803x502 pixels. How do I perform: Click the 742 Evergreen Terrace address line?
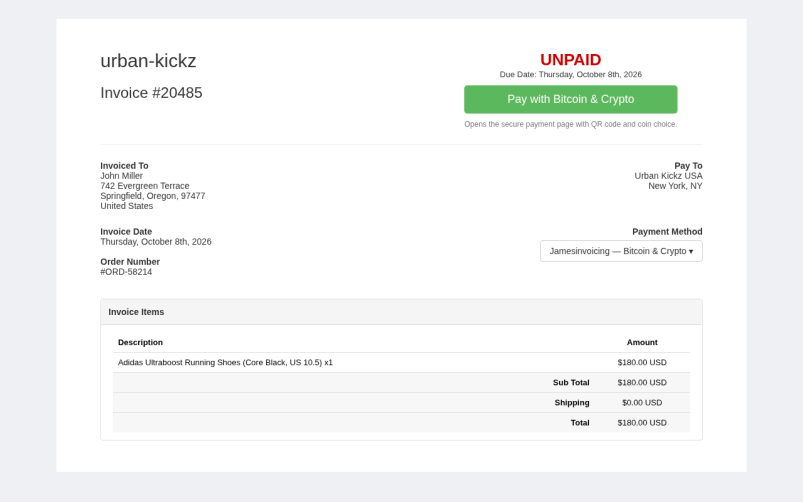[144, 186]
